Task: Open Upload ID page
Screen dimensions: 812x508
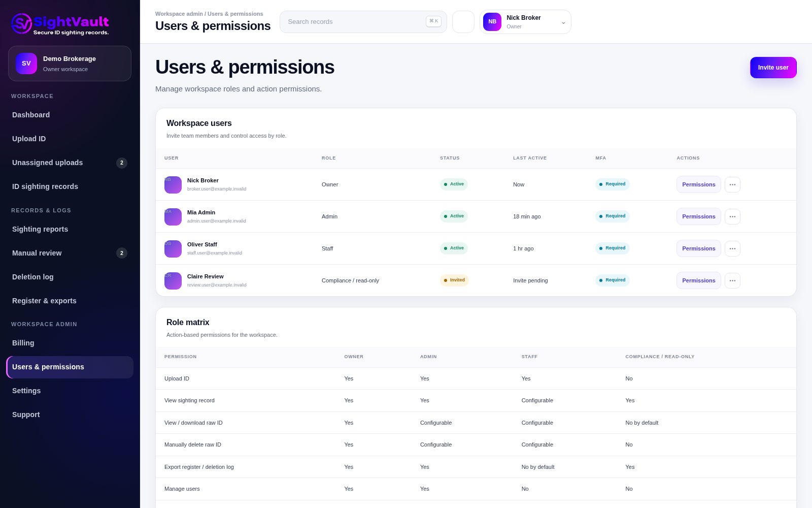Action: 70,139
